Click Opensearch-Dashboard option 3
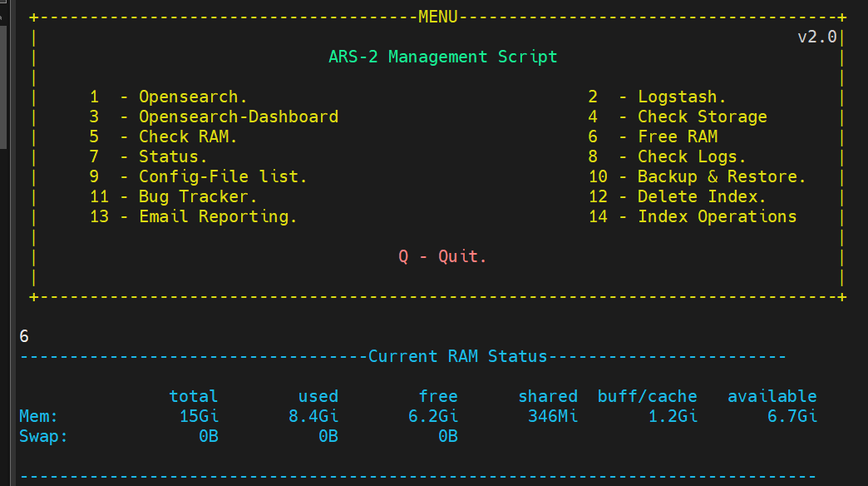Image resolution: width=868 pixels, height=486 pixels. pyautogui.click(x=238, y=117)
